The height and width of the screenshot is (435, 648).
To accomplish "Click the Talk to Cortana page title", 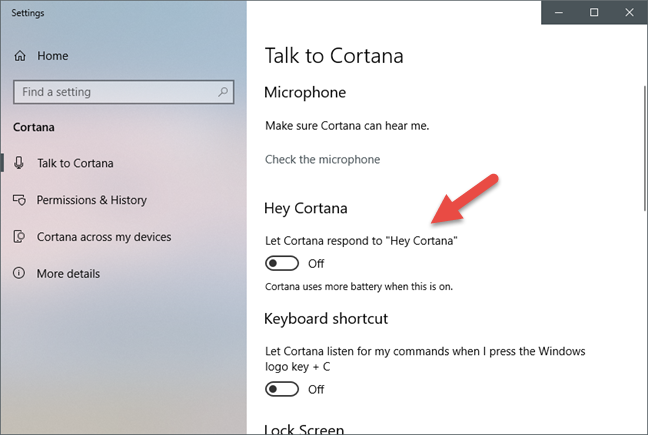I will (334, 56).
